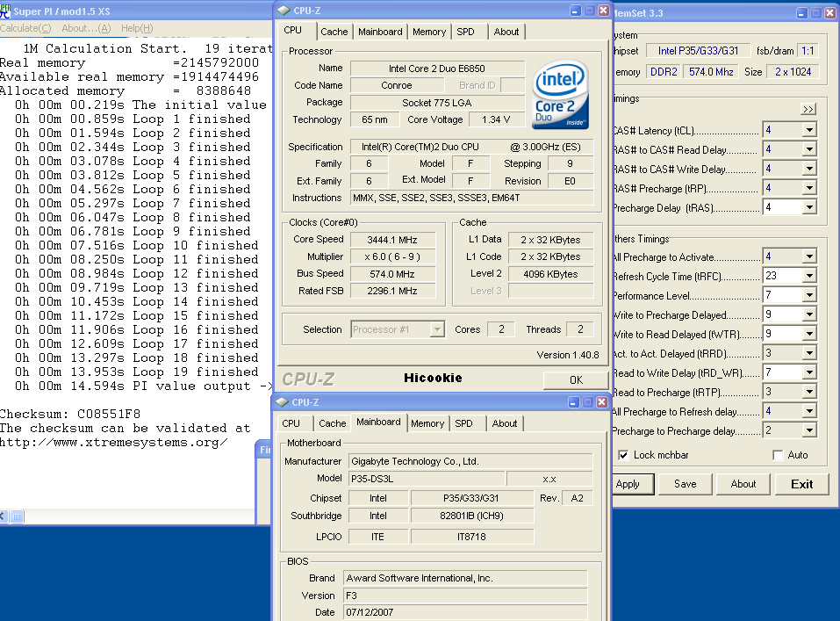Viewport: 840px width, 621px height.
Task: Switch to Memory tab in lower CPU-Z
Action: (x=427, y=423)
